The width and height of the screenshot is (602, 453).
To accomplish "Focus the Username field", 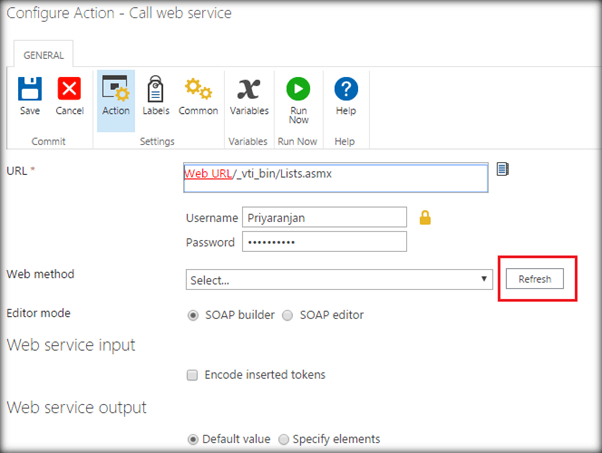I will click(x=324, y=217).
